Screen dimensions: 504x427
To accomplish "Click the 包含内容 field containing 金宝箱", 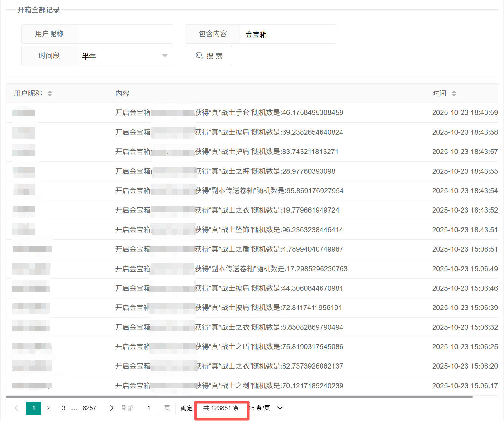I will click(x=288, y=34).
